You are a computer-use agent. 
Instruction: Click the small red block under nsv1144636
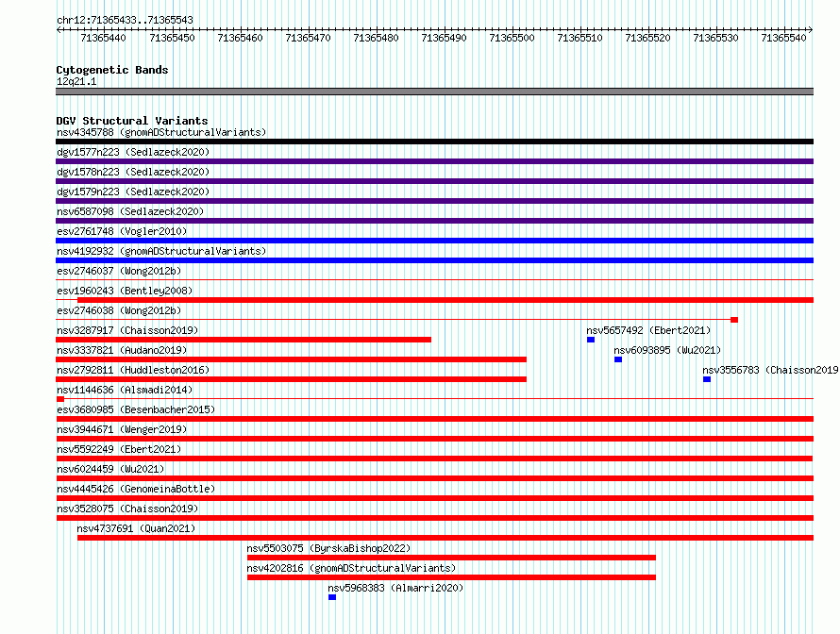coord(60,399)
